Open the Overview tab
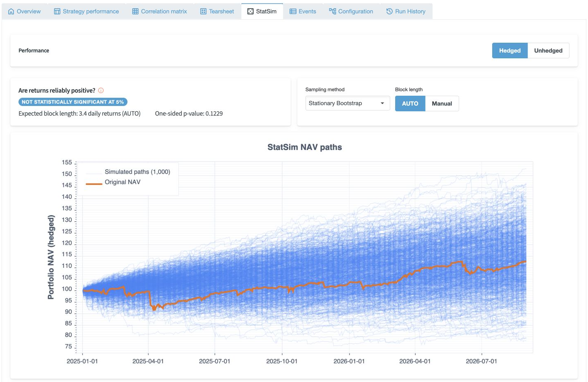 point(25,12)
